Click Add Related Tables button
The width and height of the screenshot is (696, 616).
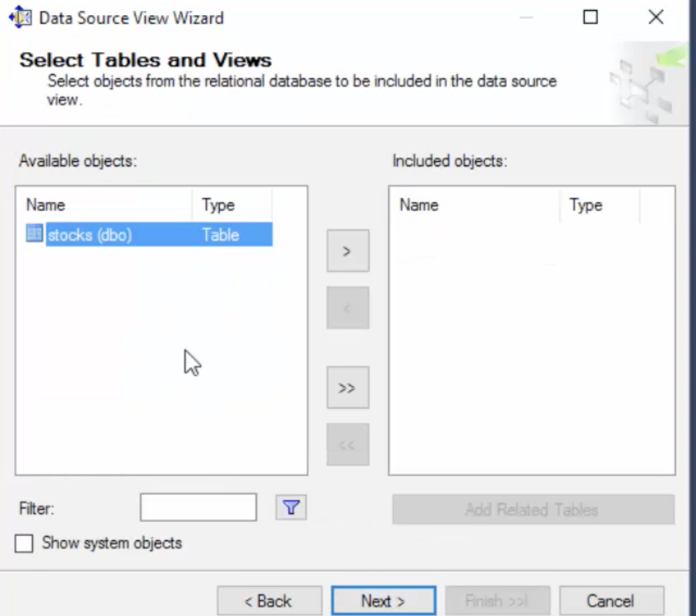click(x=533, y=509)
